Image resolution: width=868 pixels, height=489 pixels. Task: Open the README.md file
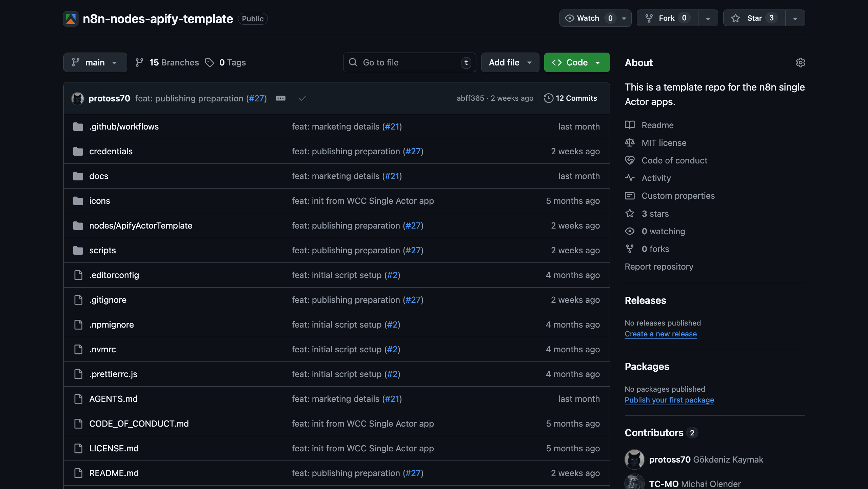114,473
